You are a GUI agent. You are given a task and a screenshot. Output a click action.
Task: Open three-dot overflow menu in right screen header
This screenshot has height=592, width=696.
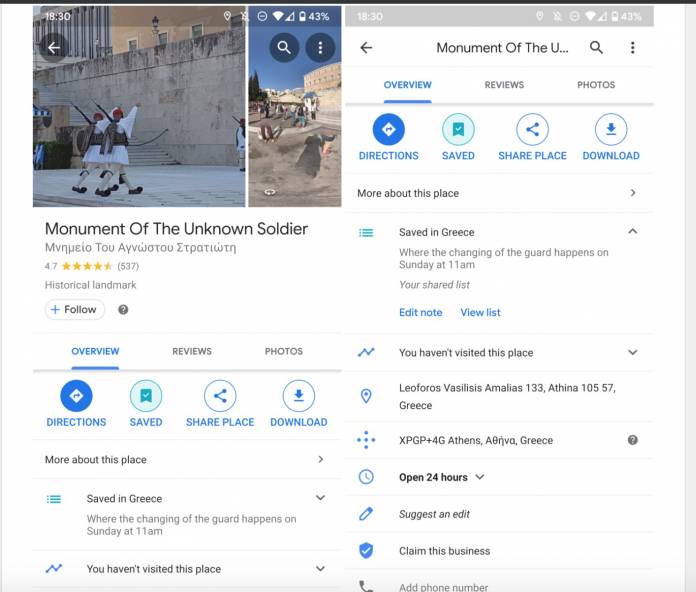point(633,47)
